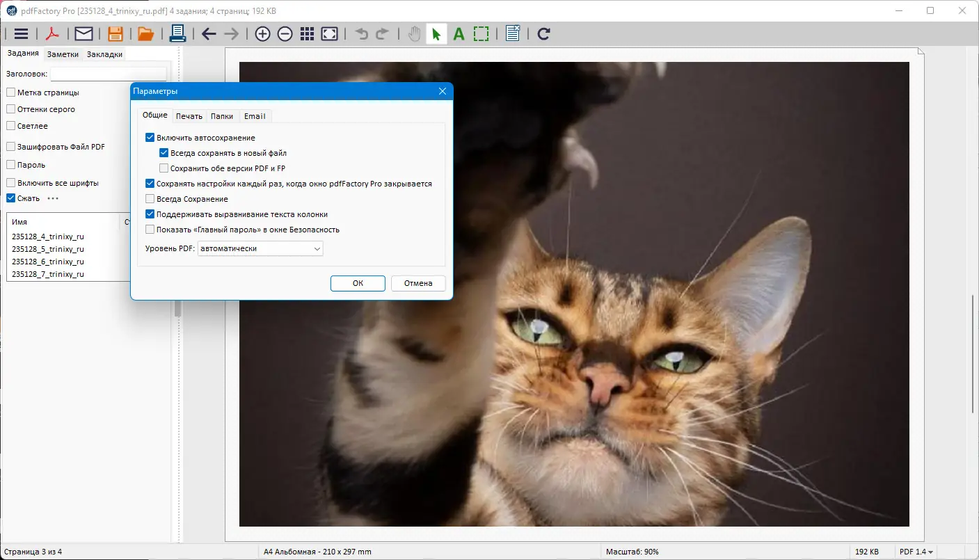Click Страница 3 из 4 in status bar
Image resolution: width=979 pixels, height=560 pixels.
[32, 552]
